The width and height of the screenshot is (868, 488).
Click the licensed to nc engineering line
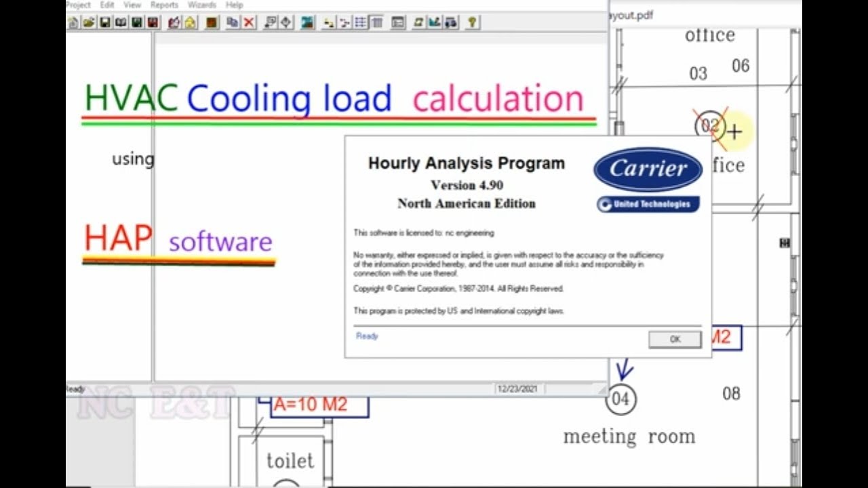[424, 233]
